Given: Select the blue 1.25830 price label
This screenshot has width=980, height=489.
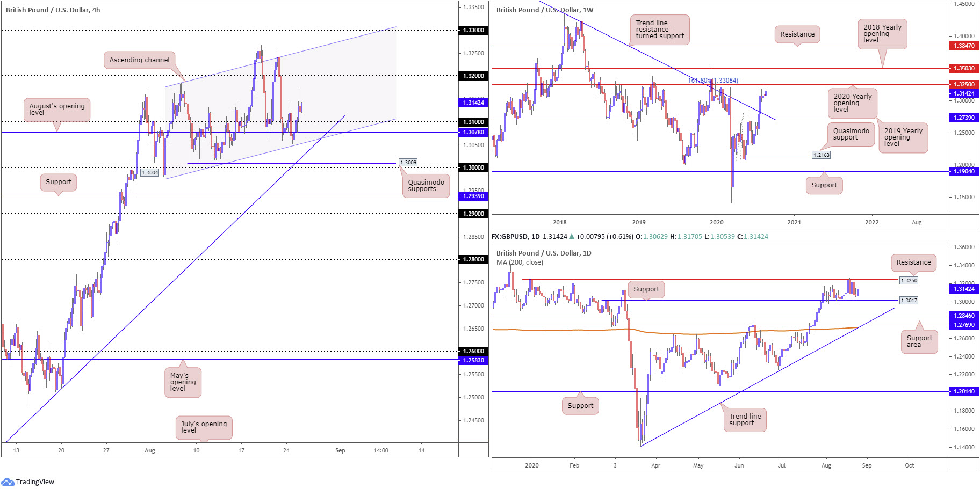Looking at the screenshot, I should tap(473, 360).
